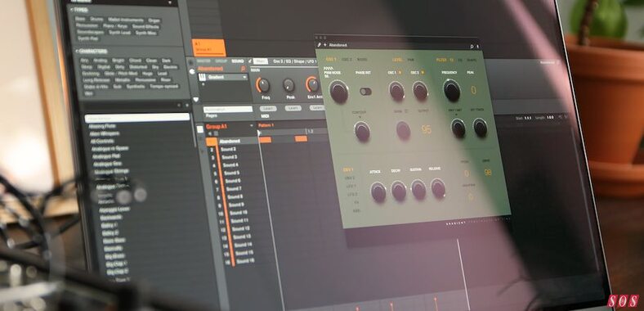Click the second orange note block in Pattern 1
The width and height of the screenshot is (644, 311).
301,138
